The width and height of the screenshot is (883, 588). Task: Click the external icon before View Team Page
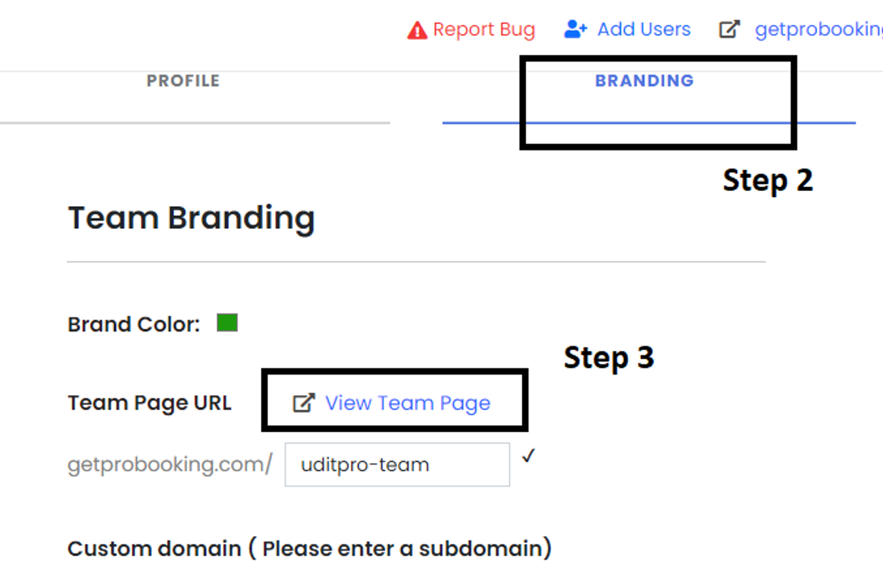(303, 403)
